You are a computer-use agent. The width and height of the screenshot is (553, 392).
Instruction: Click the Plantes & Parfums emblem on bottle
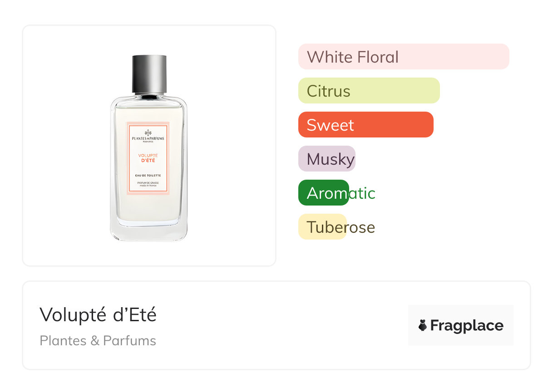(148, 133)
